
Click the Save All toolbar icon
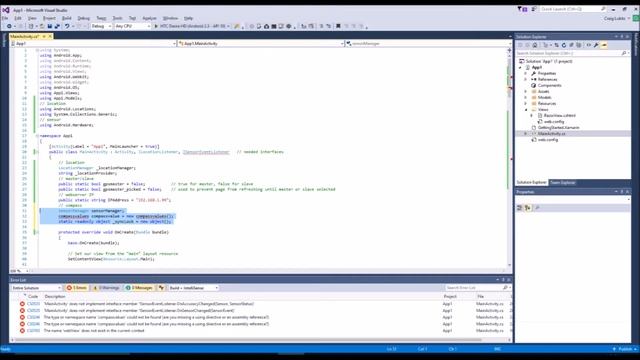57,26
